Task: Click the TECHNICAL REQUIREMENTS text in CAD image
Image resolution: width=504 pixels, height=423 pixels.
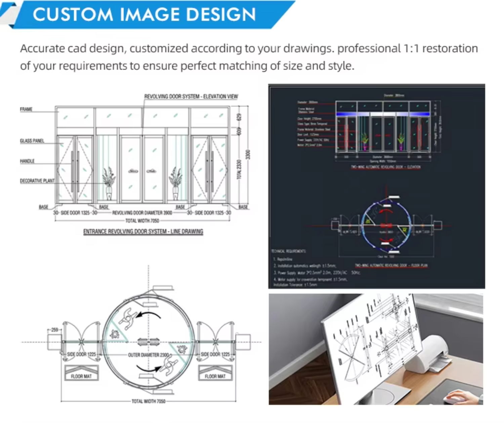Action: click(x=289, y=251)
